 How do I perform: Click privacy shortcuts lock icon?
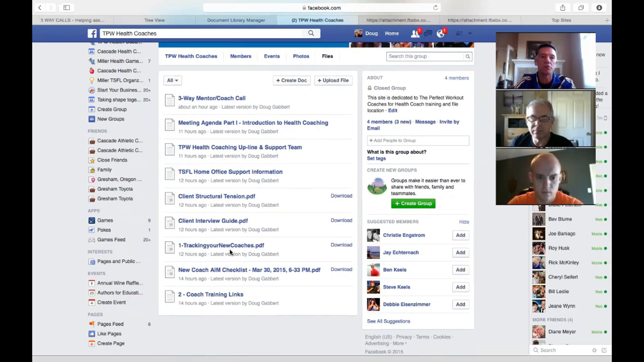[x=459, y=34]
